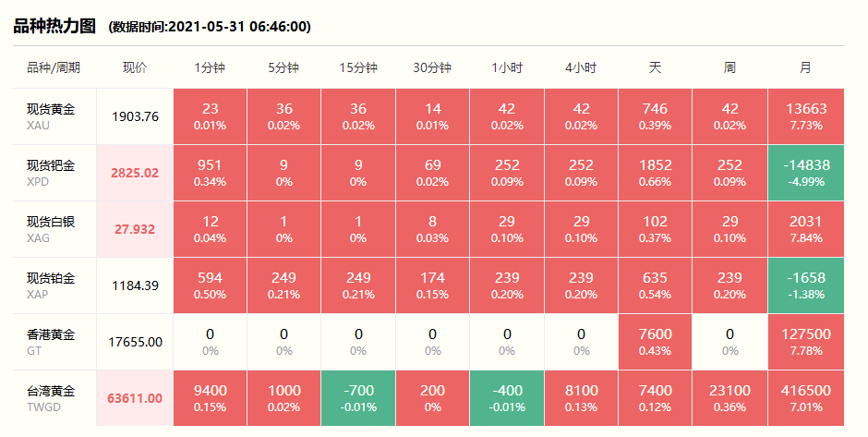Screen dimensions: 868x437
Task: Click the 13663 gold monthly cell
Action: 805,116
